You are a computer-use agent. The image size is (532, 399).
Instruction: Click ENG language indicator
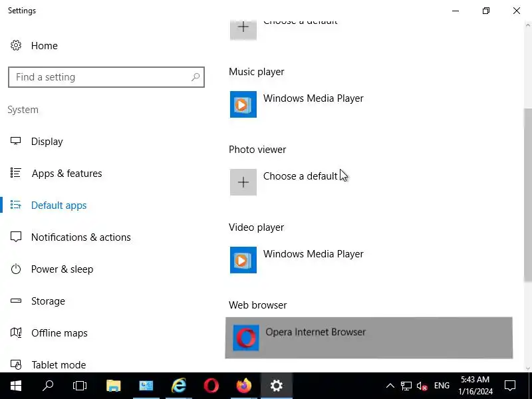tap(442, 386)
